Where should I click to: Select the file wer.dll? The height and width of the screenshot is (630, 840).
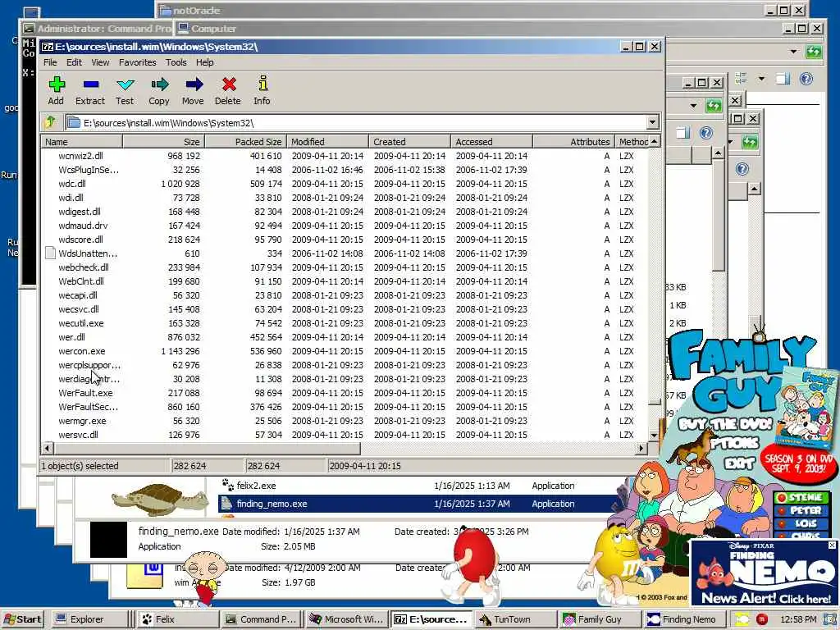[72, 337]
